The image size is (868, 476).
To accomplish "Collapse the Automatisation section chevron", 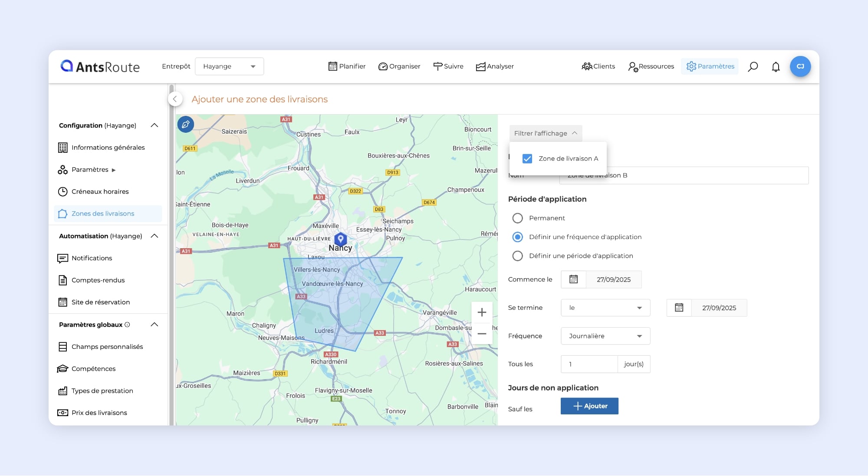I will 154,236.
